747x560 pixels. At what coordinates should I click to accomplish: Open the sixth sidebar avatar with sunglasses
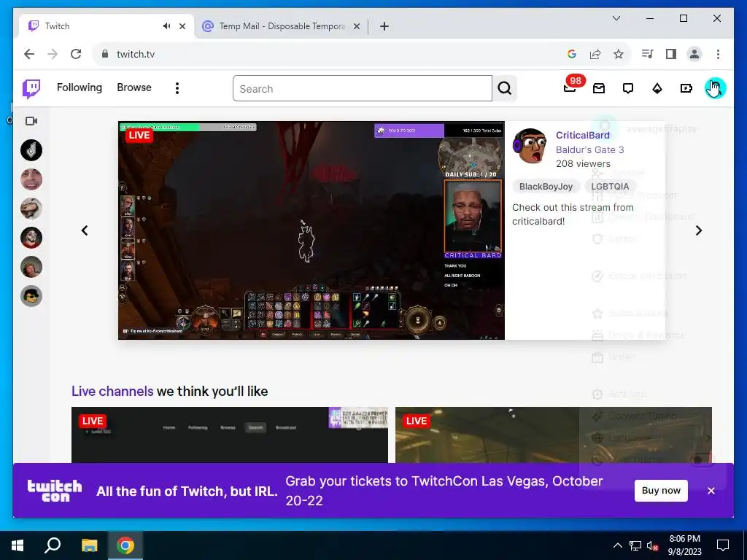click(x=31, y=296)
